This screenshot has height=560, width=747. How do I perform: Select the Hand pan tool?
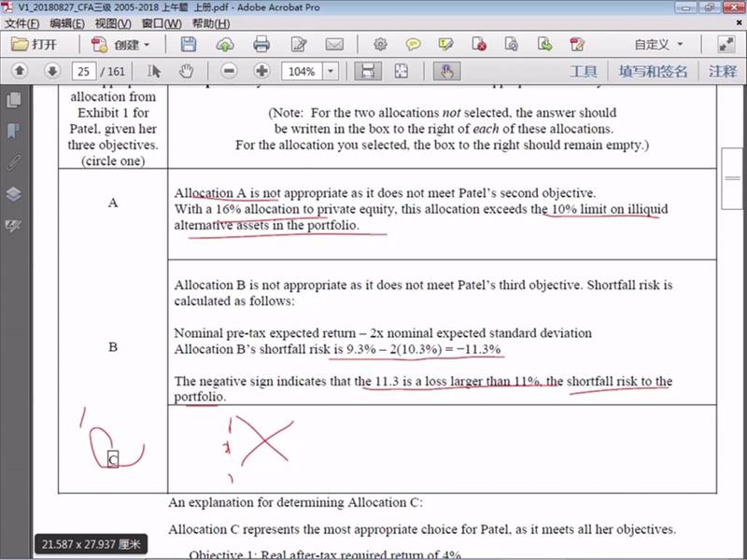click(186, 71)
